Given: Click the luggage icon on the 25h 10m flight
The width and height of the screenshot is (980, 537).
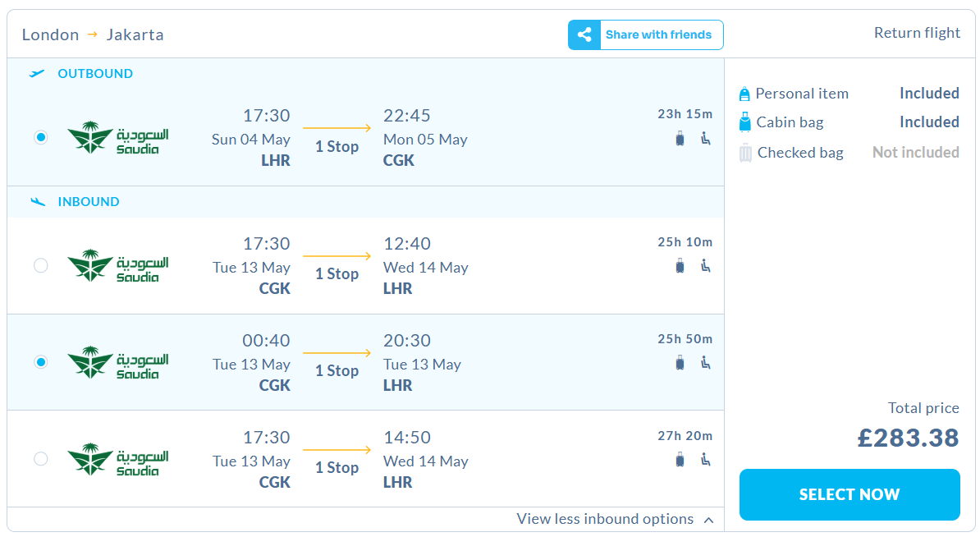Looking at the screenshot, I should (680, 265).
